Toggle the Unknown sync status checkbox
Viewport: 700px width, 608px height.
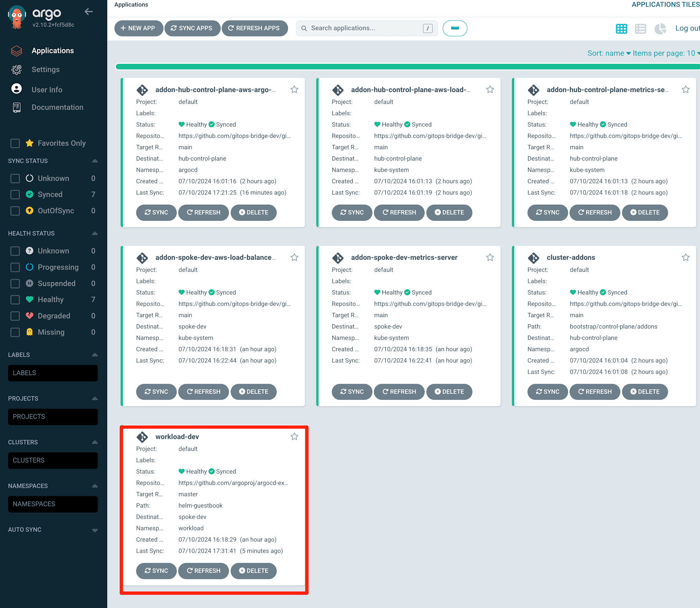point(15,178)
